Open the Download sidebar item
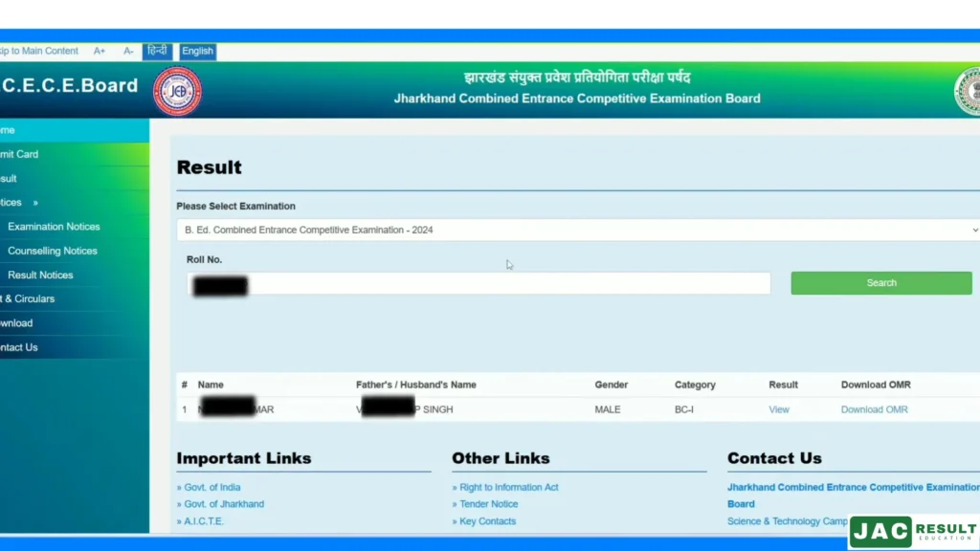Screen dimensions: 980x551 75,323
